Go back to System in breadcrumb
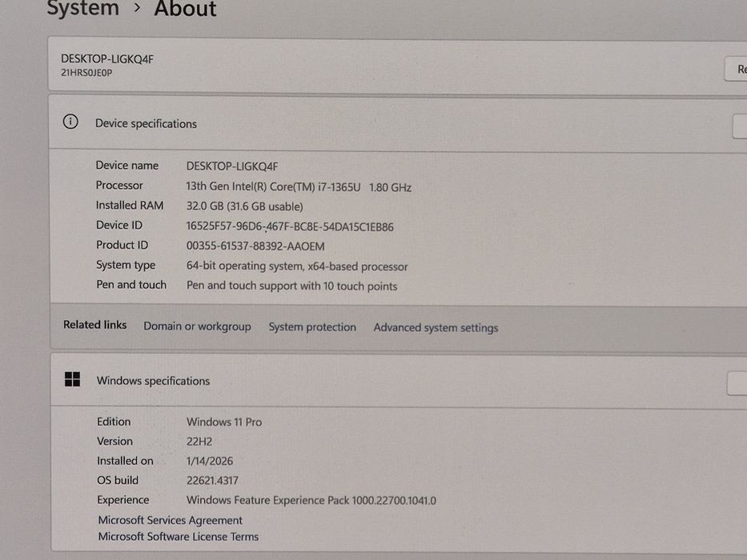This screenshot has width=747, height=560. tap(83, 8)
